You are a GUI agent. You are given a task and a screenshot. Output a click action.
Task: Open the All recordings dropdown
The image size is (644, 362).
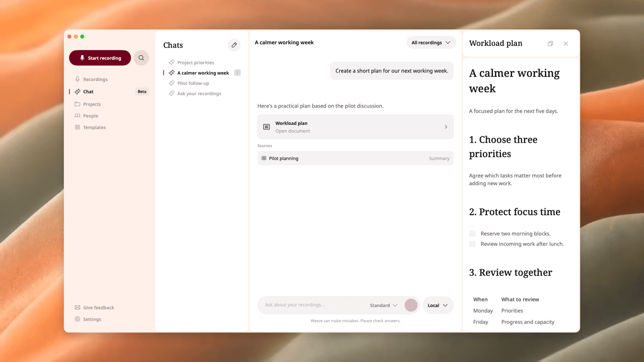(431, 43)
